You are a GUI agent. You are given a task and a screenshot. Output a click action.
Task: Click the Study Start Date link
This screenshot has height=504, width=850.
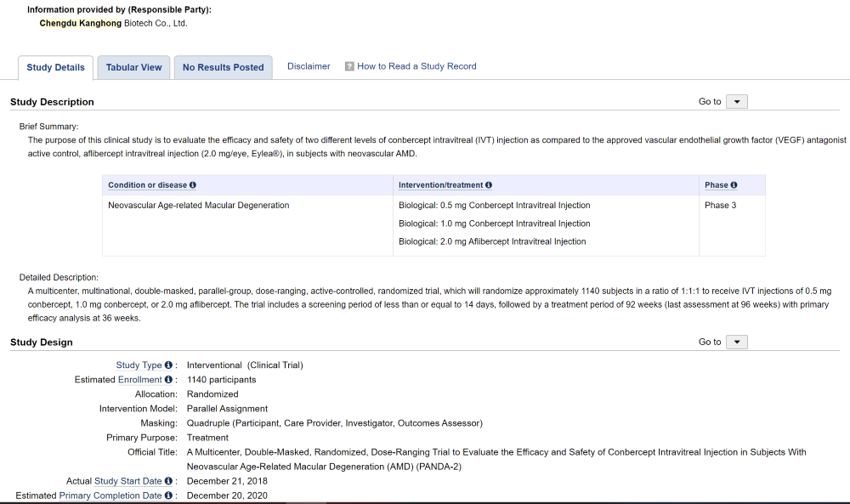point(127,481)
